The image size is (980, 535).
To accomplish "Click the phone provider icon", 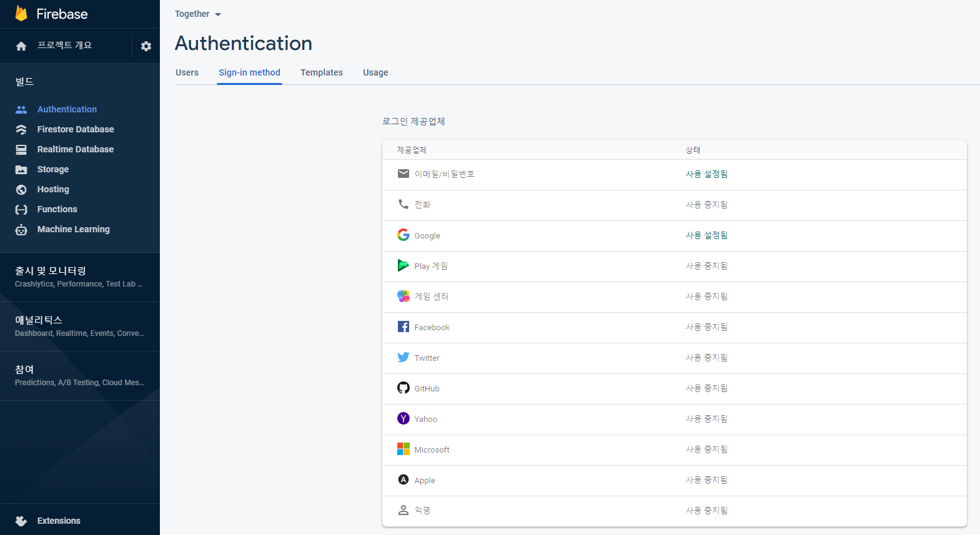I will point(403,204).
